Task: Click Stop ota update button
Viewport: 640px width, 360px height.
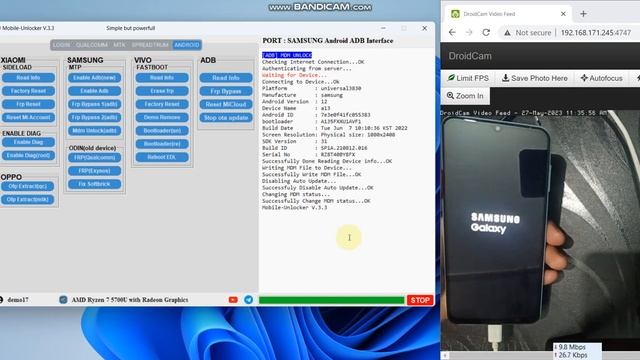Action: [226, 118]
